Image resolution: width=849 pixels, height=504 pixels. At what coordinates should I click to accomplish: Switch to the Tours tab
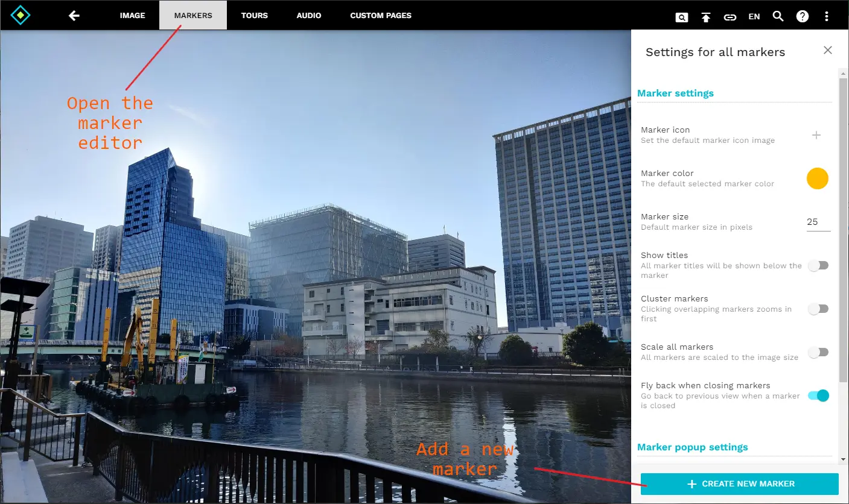point(254,16)
